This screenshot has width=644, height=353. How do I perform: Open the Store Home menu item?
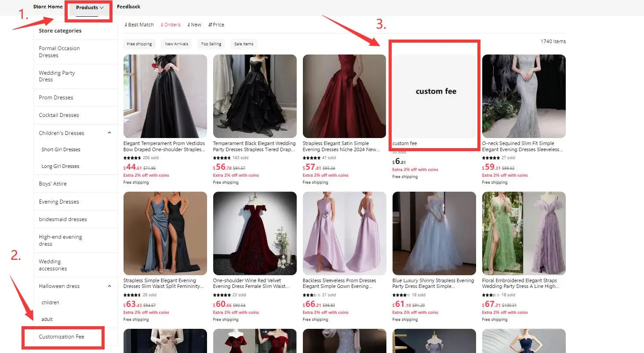[x=48, y=6]
